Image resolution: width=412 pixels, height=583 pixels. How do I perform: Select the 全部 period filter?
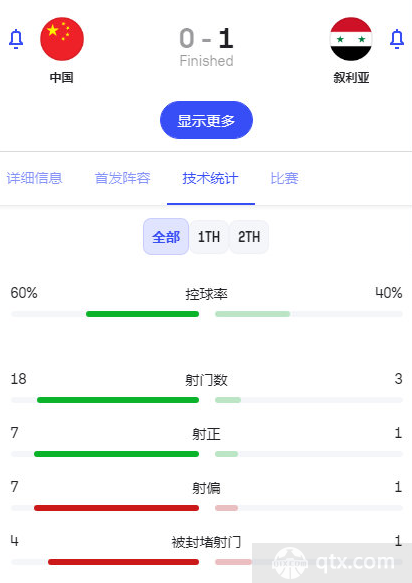tap(166, 236)
